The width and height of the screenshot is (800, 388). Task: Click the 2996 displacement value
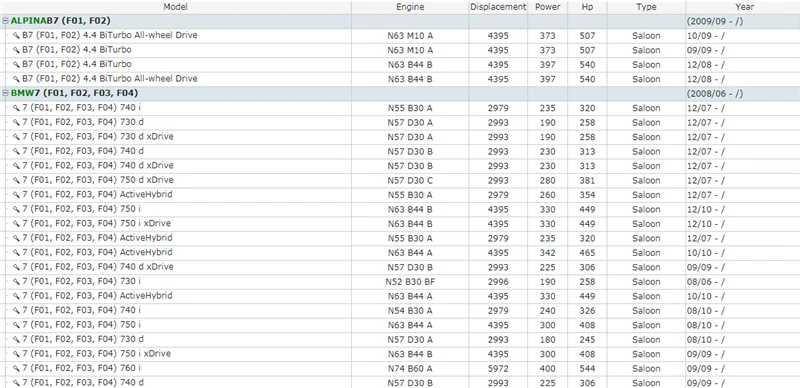(x=498, y=282)
